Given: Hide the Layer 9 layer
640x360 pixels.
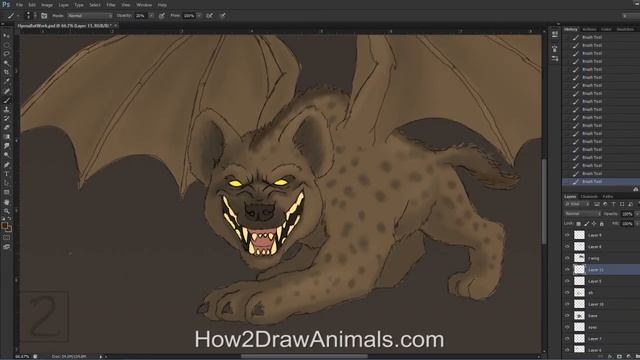Looking at the screenshot, I should 567,235.
